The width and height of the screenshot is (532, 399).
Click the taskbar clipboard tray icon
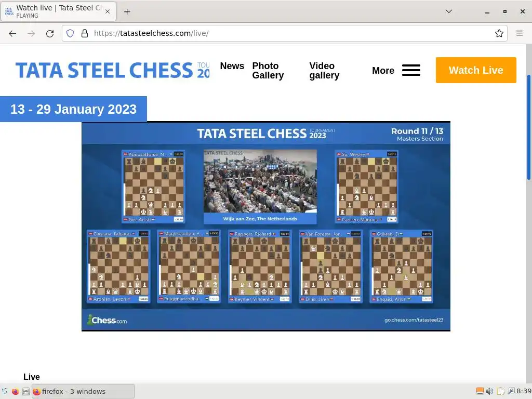point(500,391)
